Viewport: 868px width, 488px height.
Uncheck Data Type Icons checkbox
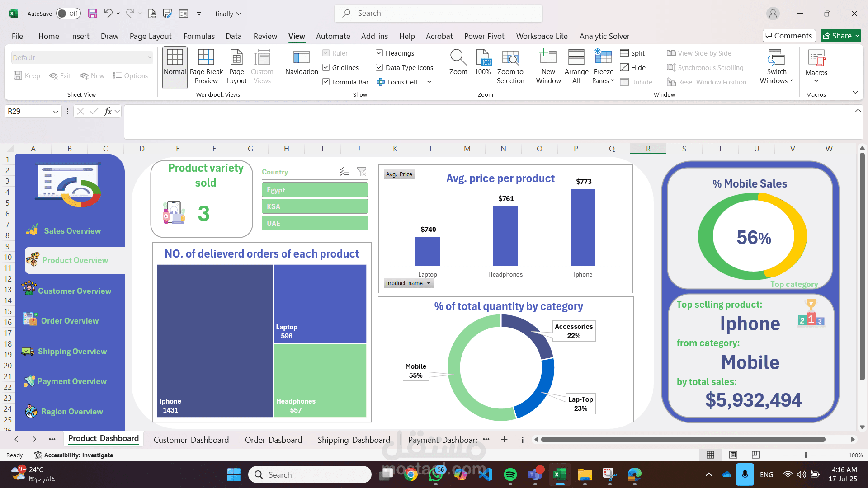pyautogui.click(x=379, y=68)
